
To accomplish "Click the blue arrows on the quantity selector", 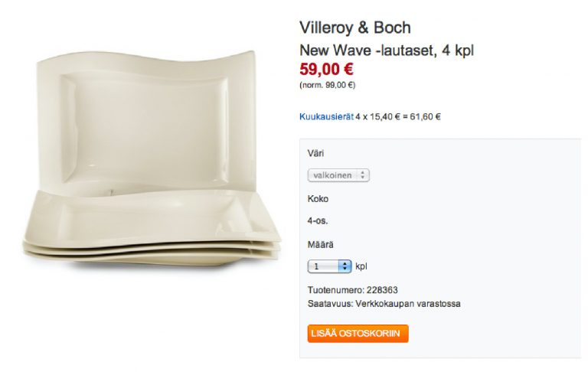I will (x=345, y=266).
